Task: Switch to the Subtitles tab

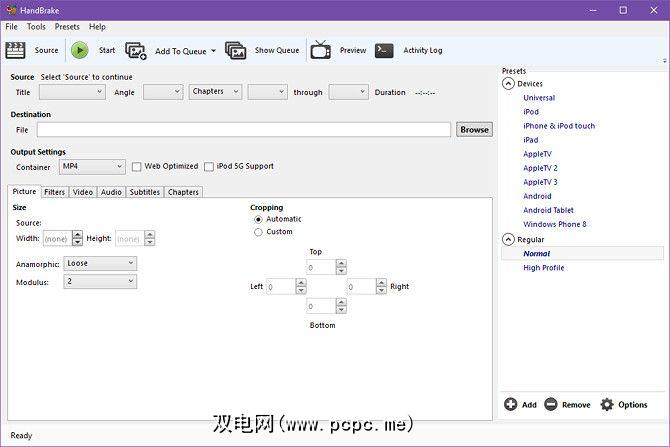Action: pos(144,192)
